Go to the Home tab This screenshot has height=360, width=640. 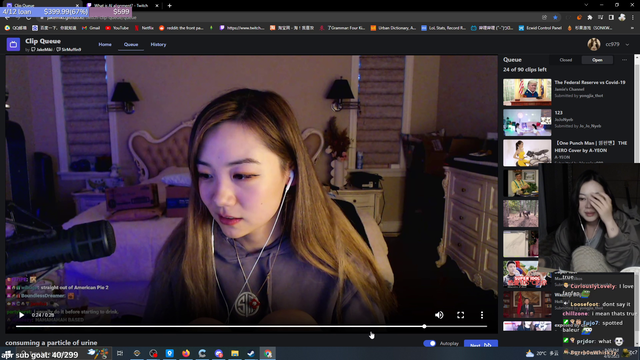click(105, 44)
